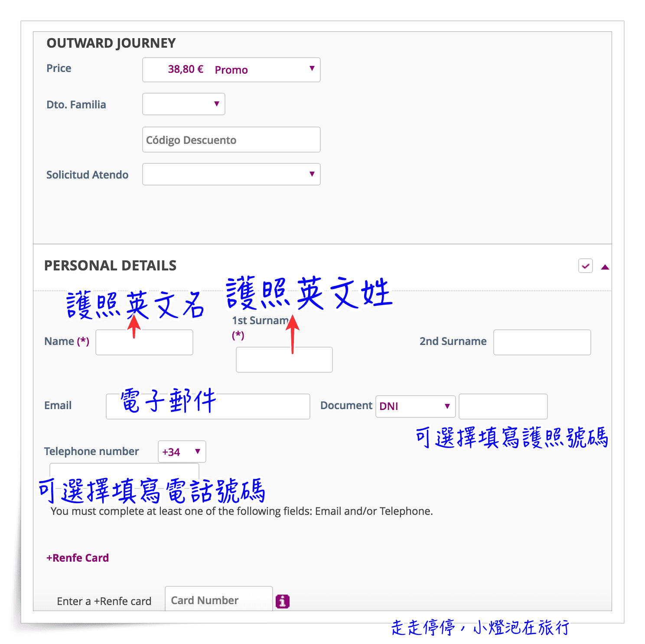645x644 pixels.
Task: Click the Email input field
Action: tap(208, 407)
